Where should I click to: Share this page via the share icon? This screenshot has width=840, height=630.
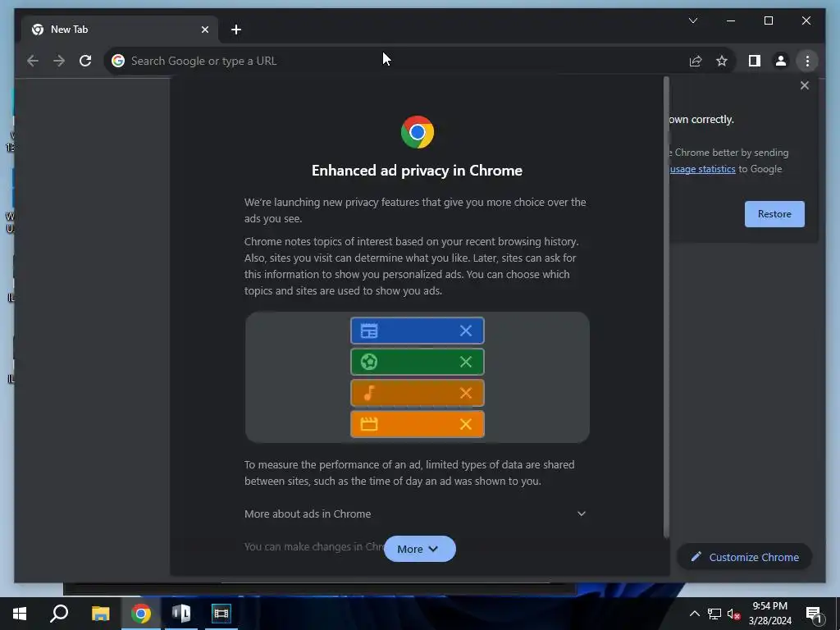point(696,61)
